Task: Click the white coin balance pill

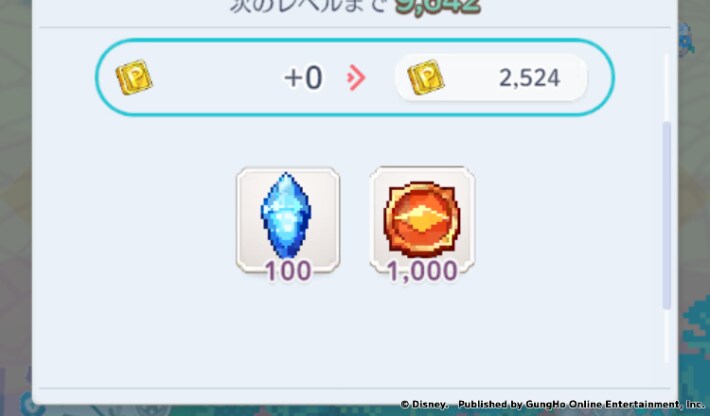Action: (491, 77)
